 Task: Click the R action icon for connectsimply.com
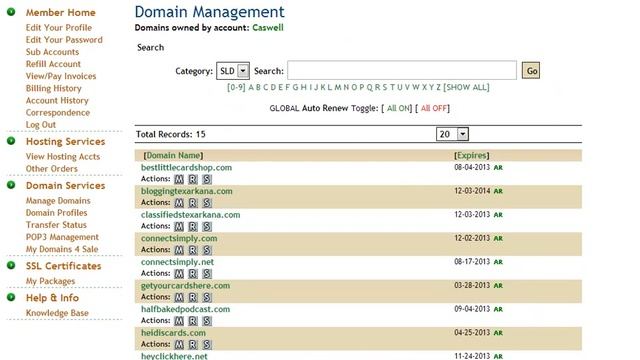point(193,250)
